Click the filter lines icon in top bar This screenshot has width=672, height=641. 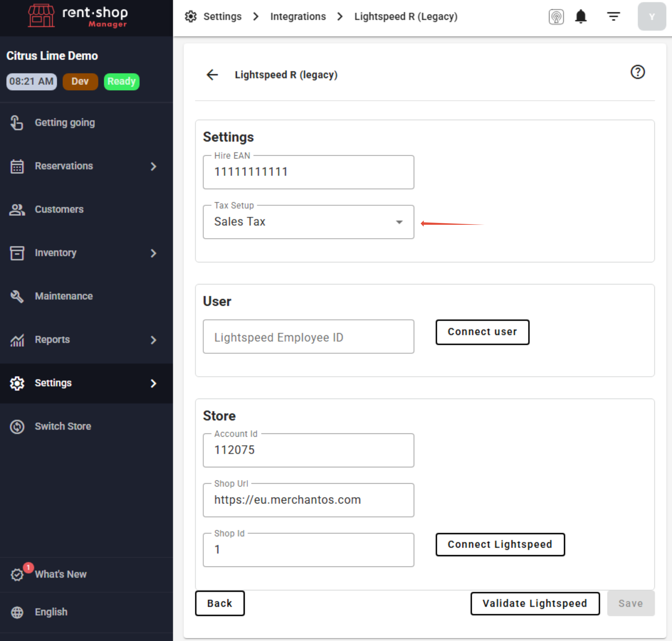point(613,16)
